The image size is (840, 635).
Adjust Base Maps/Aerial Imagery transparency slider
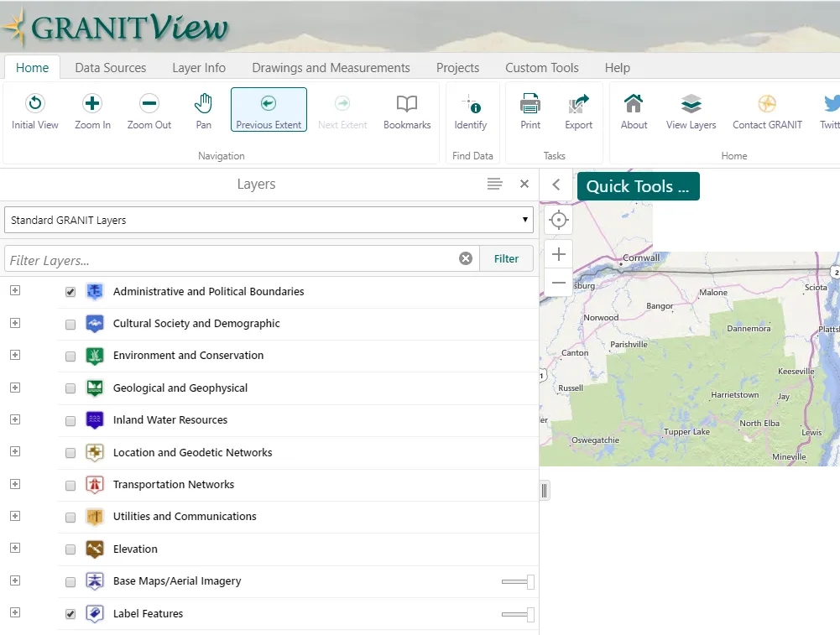(x=518, y=582)
